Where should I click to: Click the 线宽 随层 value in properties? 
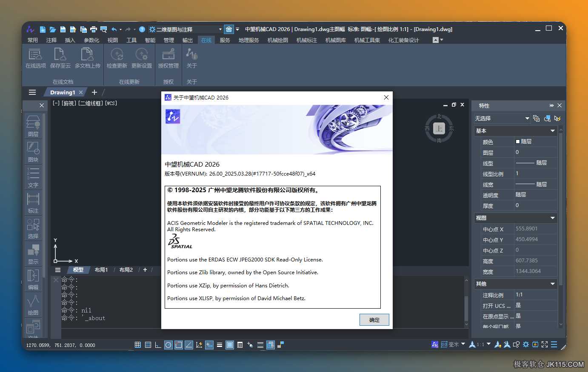click(x=535, y=185)
